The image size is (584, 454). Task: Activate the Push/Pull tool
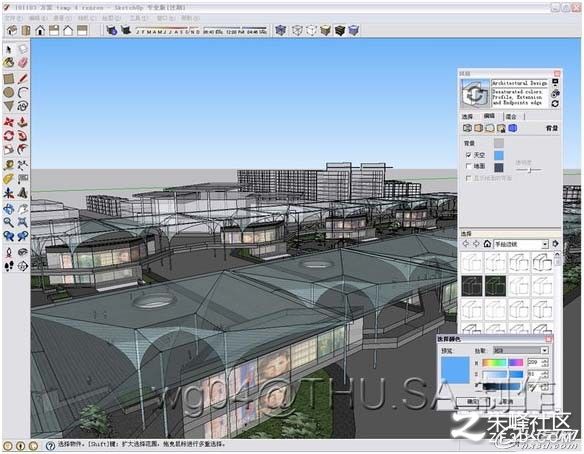point(23,122)
